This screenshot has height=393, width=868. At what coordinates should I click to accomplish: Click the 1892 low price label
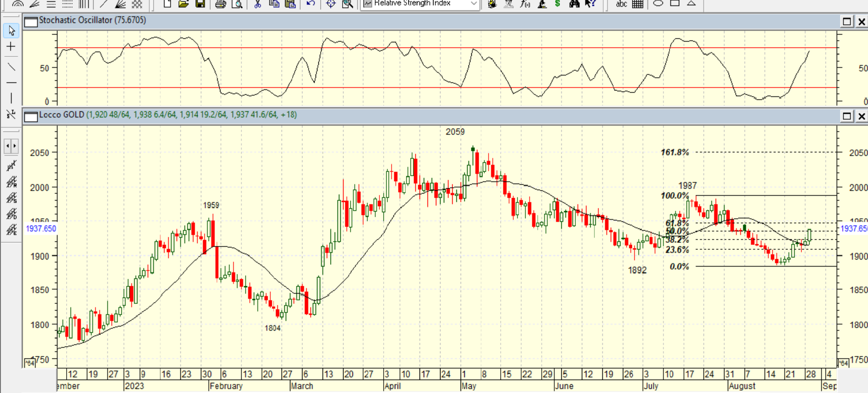[637, 270]
